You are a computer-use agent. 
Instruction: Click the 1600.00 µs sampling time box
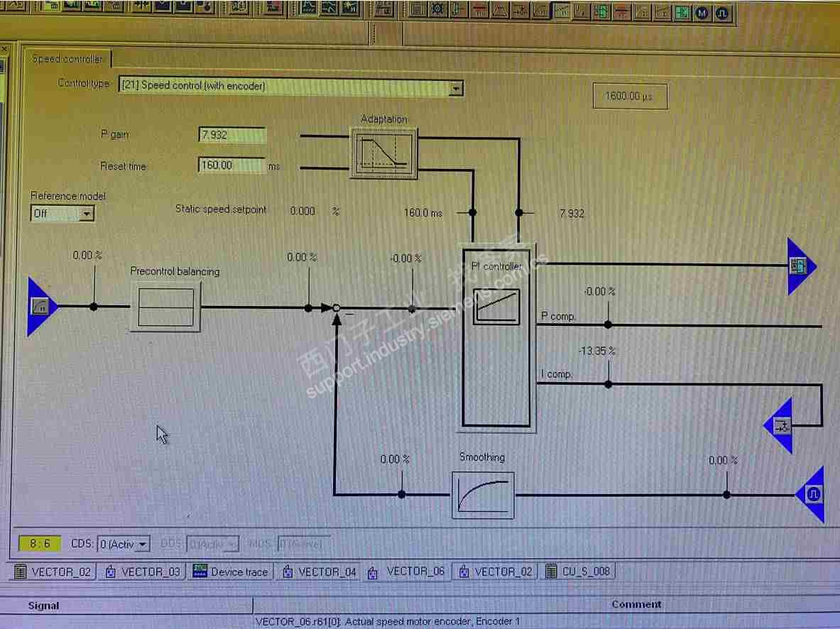click(x=629, y=97)
